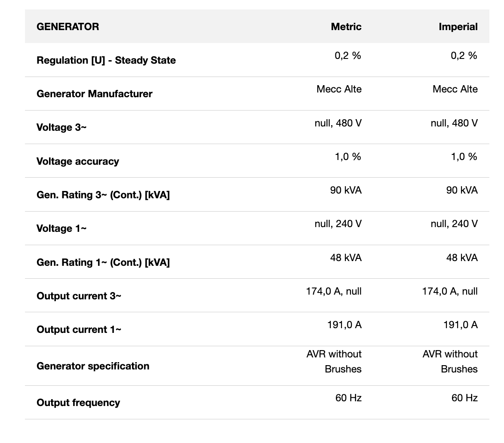Click the Imperial column header
Viewport: 504px width, 443px height.
[x=458, y=27]
